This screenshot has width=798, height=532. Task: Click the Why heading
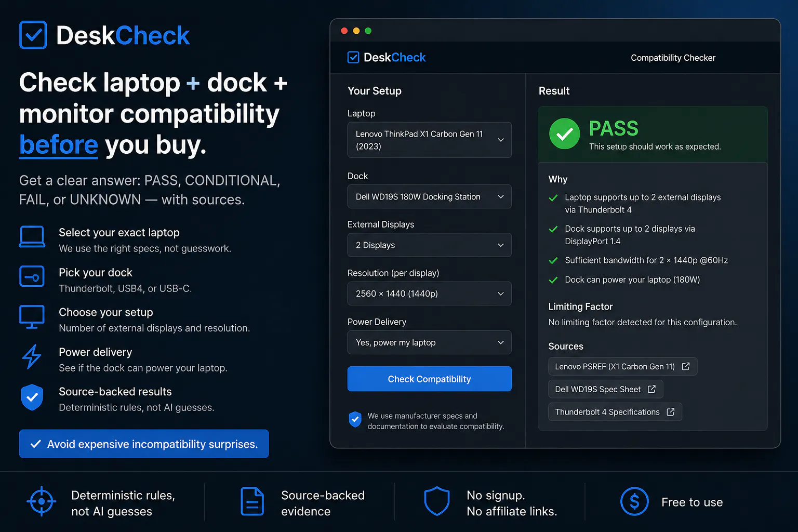click(558, 179)
